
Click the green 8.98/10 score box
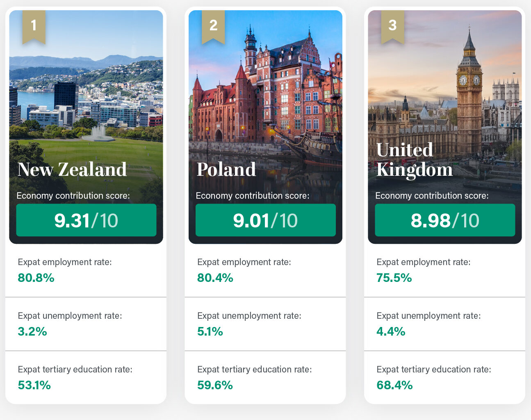tap(445, 220)
